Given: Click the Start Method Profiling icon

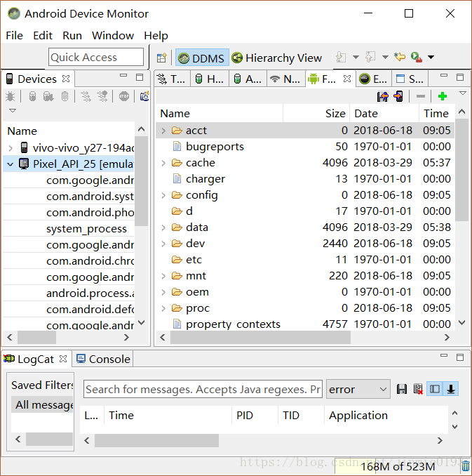Looking at the screenshot, I should point(102,97).
